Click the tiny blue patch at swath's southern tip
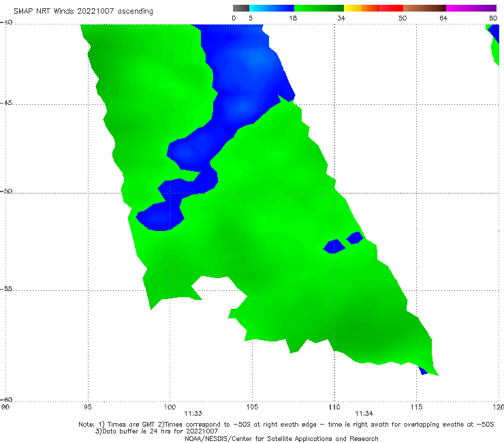The image size is (504, 443). 423,371
